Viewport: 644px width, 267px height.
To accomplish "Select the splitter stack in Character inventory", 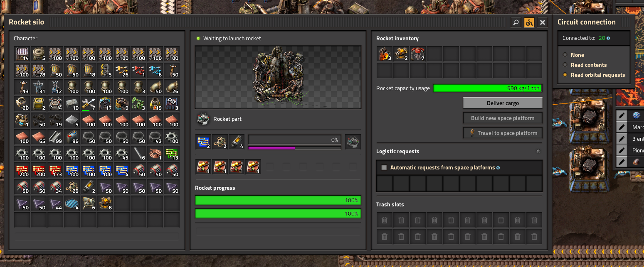I will [105, 70].
